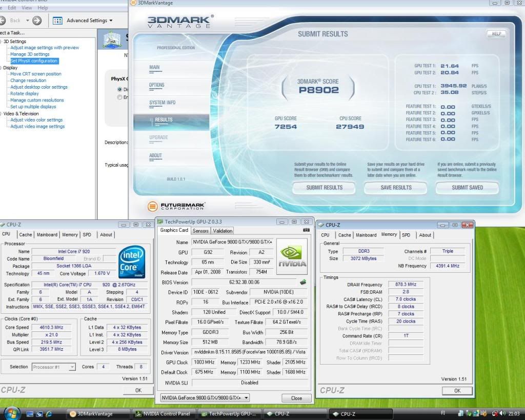Click the forward arrow in NVIDIA Control Panel

click(37, 21)
